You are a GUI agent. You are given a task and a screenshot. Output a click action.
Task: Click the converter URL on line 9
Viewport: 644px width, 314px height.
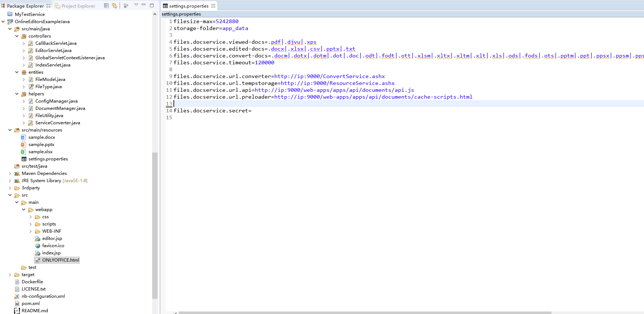[330, 76]
